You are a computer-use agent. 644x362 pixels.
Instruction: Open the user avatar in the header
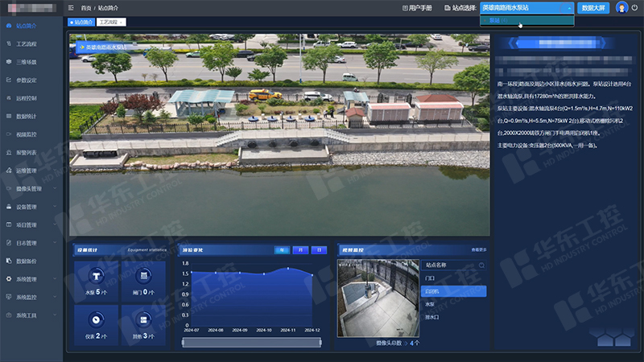(621, 7)
